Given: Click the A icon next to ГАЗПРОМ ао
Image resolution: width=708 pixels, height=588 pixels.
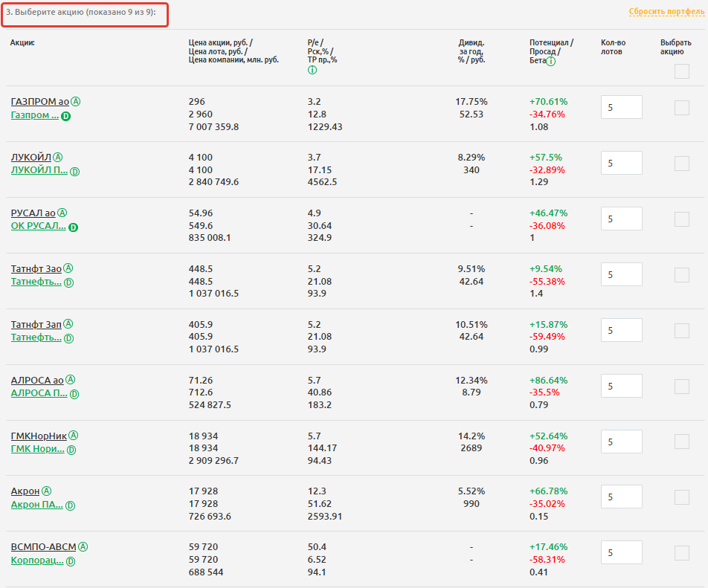Looking at the screenshot, I should click(76, 102).
